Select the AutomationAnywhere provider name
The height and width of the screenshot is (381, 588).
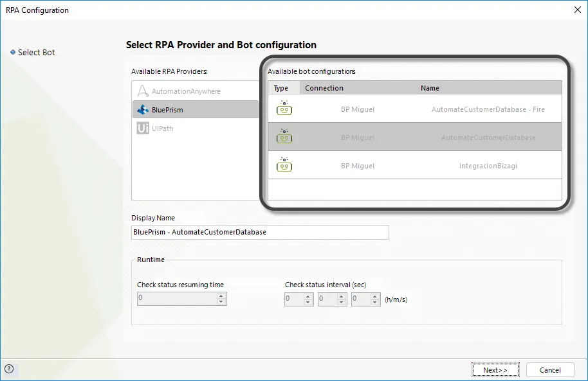186,91
